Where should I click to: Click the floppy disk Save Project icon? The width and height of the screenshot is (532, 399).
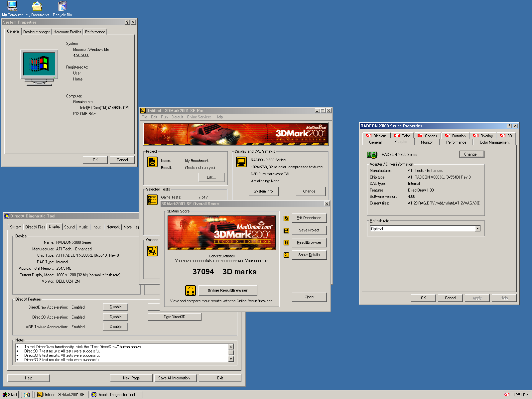point(286,231)
